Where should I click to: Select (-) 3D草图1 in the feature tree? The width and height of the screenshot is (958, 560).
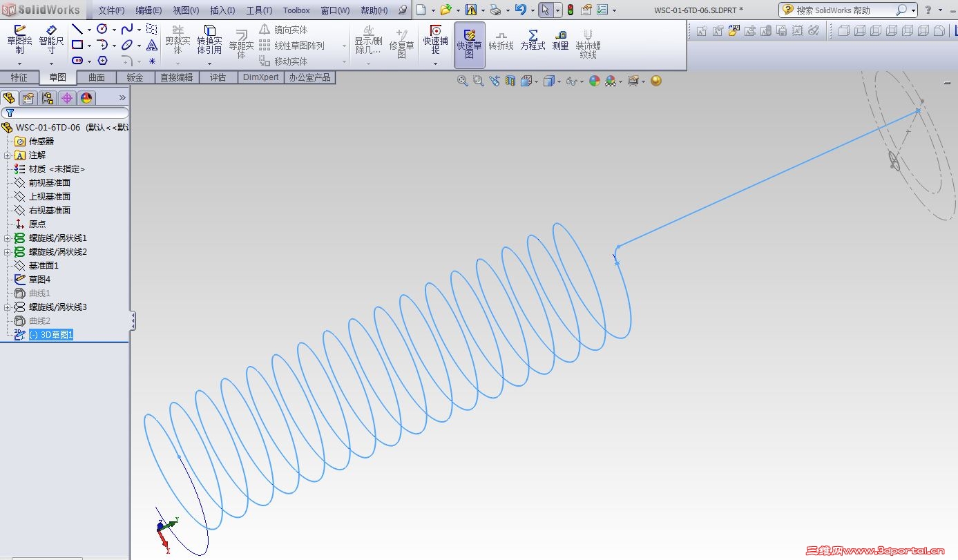pyautogui.click(x=51, y=335)
